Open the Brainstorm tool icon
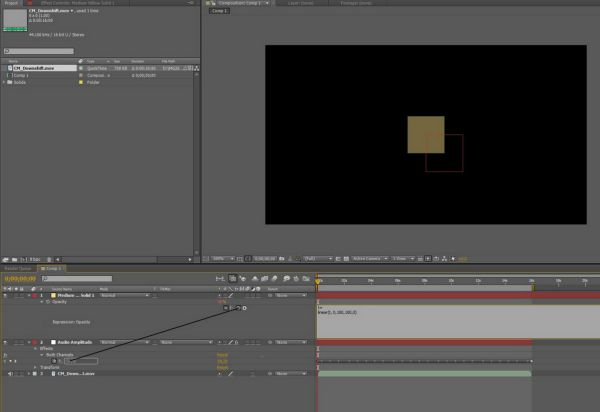 coord(287,279)
